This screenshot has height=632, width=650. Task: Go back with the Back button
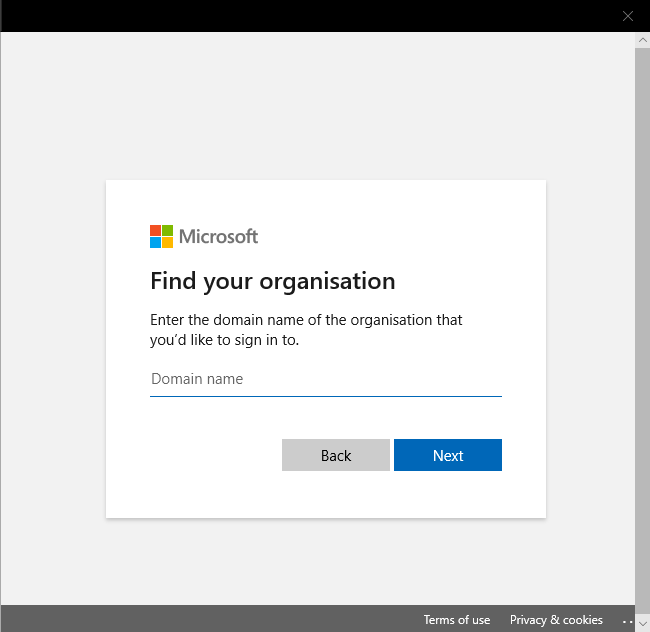336,455
